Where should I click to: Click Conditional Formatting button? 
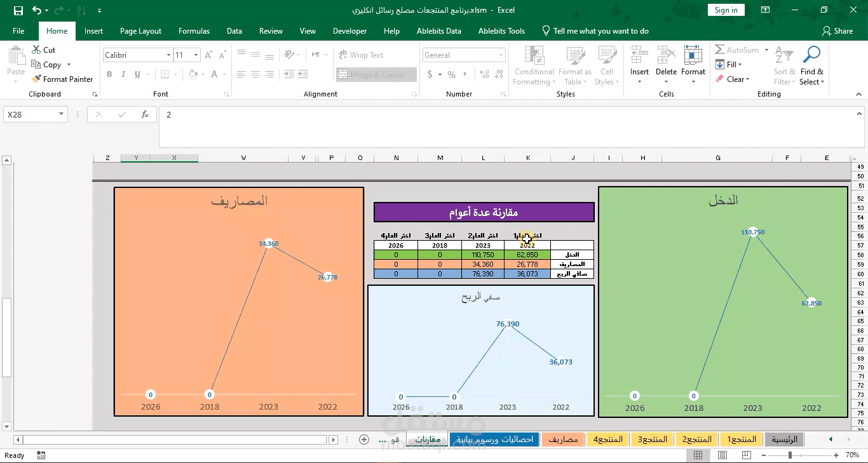pos(534,65)
